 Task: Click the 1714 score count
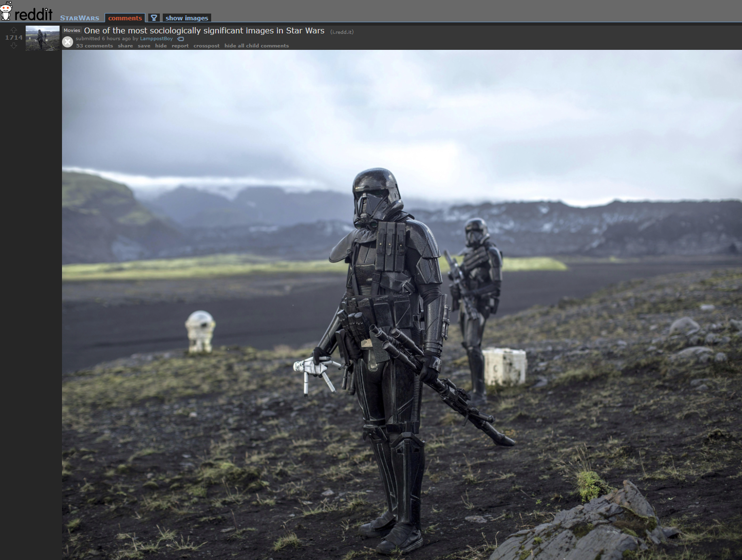click(x=14, y=38)
